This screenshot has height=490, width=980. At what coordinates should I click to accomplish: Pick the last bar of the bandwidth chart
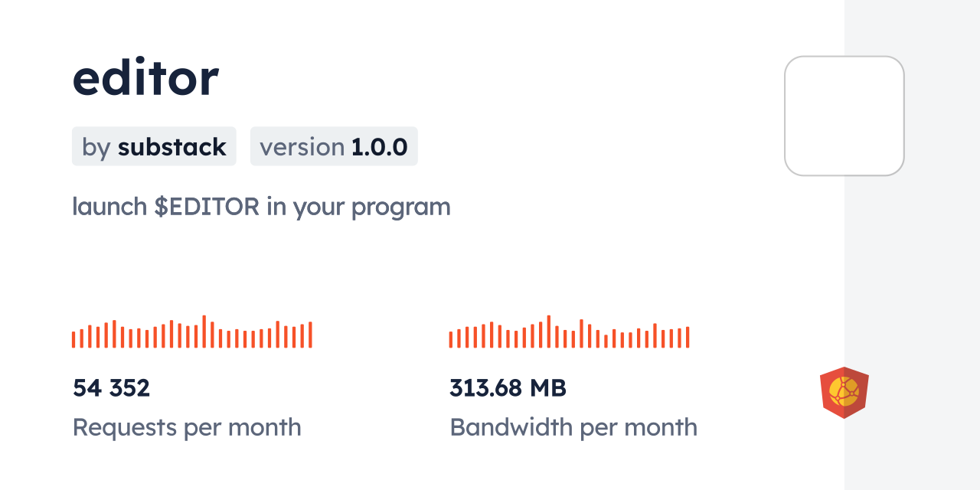pos(688,337)
